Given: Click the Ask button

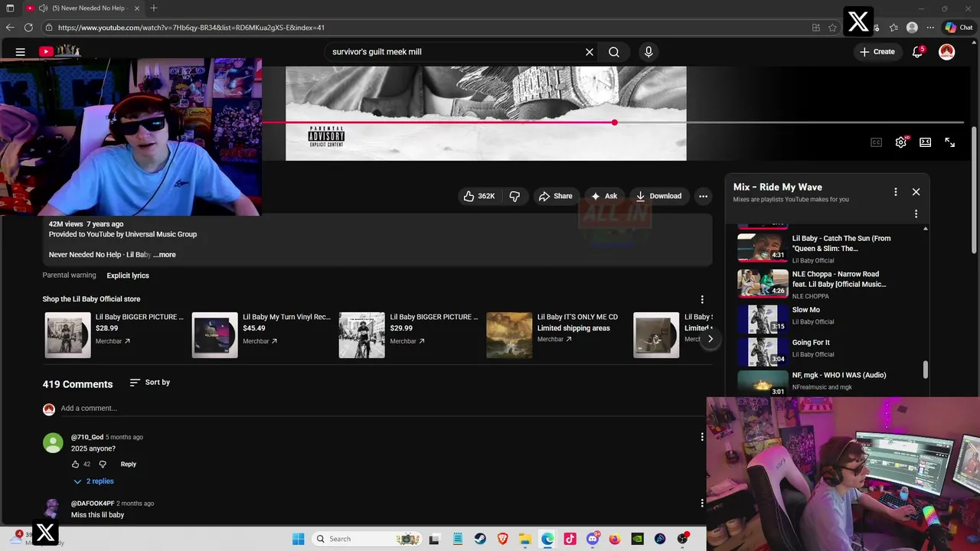Looking at the screenshot, I should point(603,196).
